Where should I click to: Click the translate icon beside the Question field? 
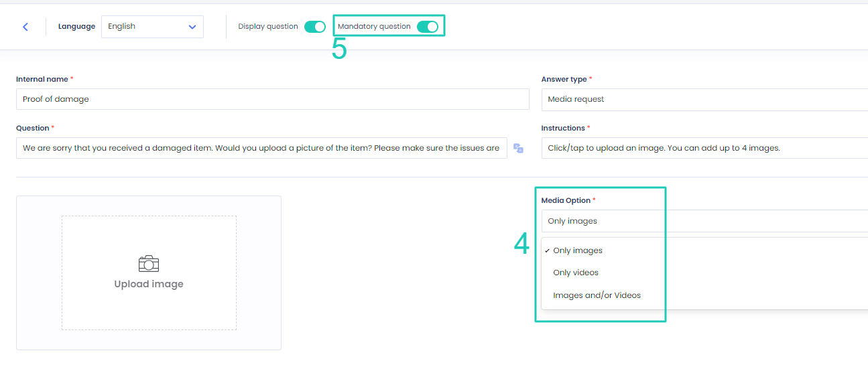[518, 148]
